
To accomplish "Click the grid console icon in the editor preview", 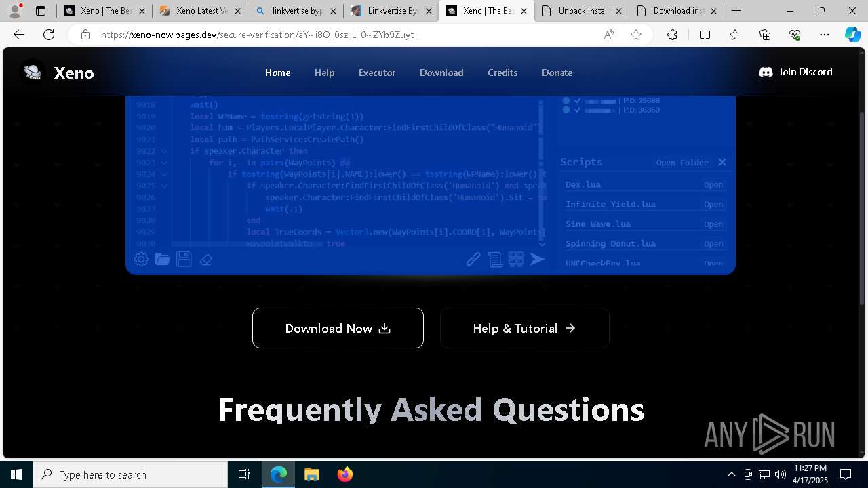I will click(516, 259).
